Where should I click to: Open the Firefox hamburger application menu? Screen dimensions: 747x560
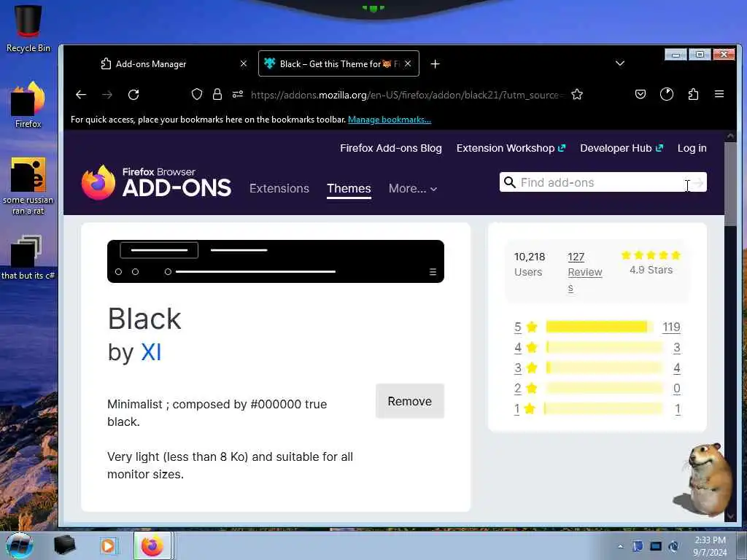(x=719, y=94)
